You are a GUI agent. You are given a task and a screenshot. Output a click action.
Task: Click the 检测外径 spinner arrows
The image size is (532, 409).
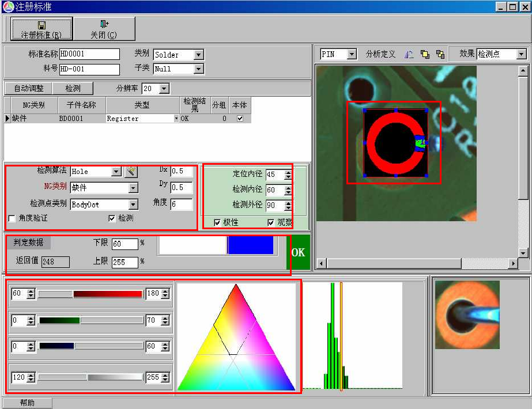(x=288, y=205)
